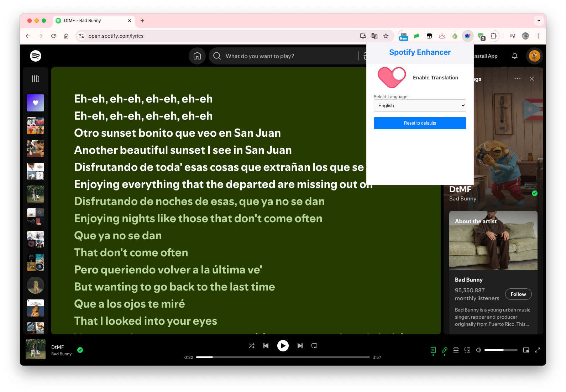
Task: Click the browser home button
Action: click(x=66, y=36)
